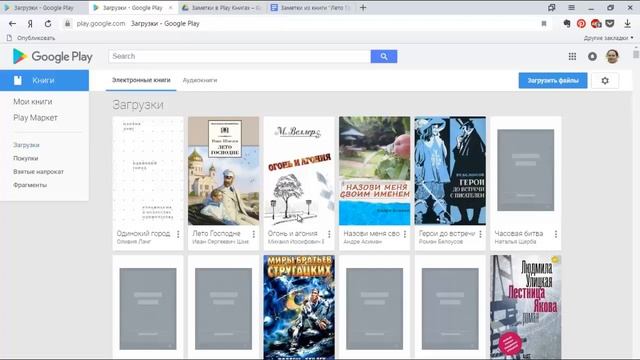Screen dimensions: 640x360
Task: Open the notifications circle icon
Action: 592,56
